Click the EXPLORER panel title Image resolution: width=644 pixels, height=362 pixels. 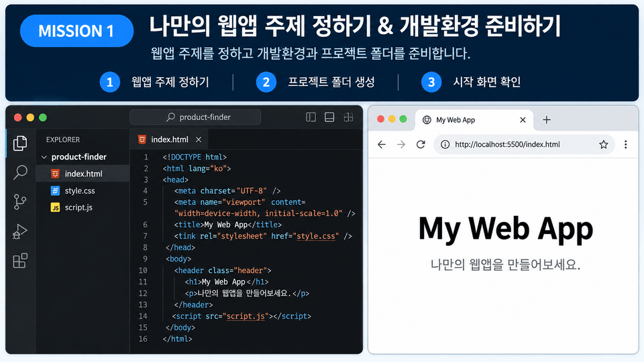click(63, 139)
